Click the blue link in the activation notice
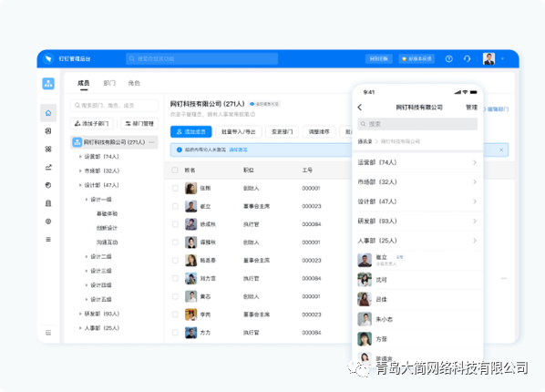The image size is (545, 392). pos(238,150)
